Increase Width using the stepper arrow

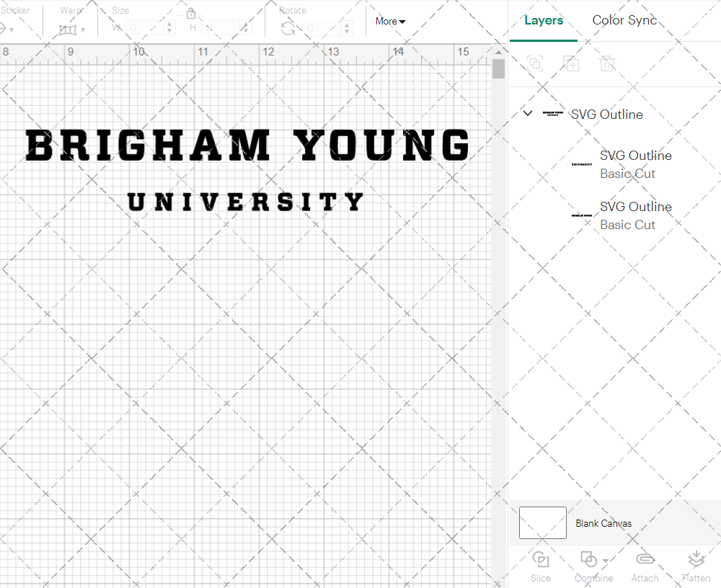[x=169, y=25]
